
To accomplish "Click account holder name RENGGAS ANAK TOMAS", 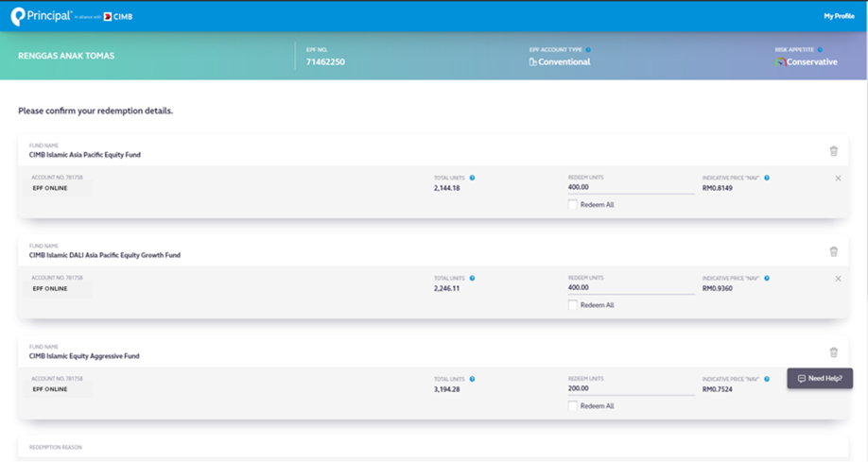I will click(x=66, y=56).
